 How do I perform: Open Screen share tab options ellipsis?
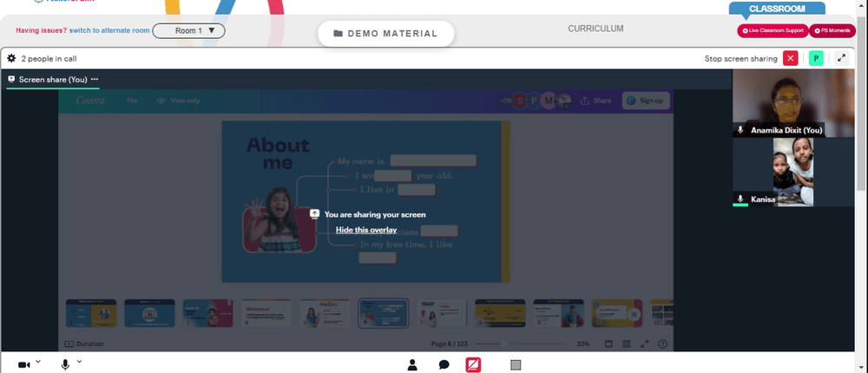coord(95,79)
